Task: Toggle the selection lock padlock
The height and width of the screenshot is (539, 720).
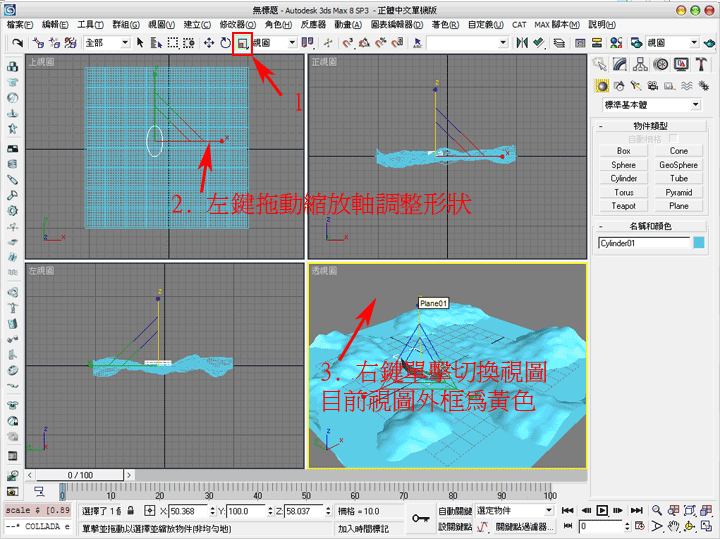Action: (x=131, y=511)
